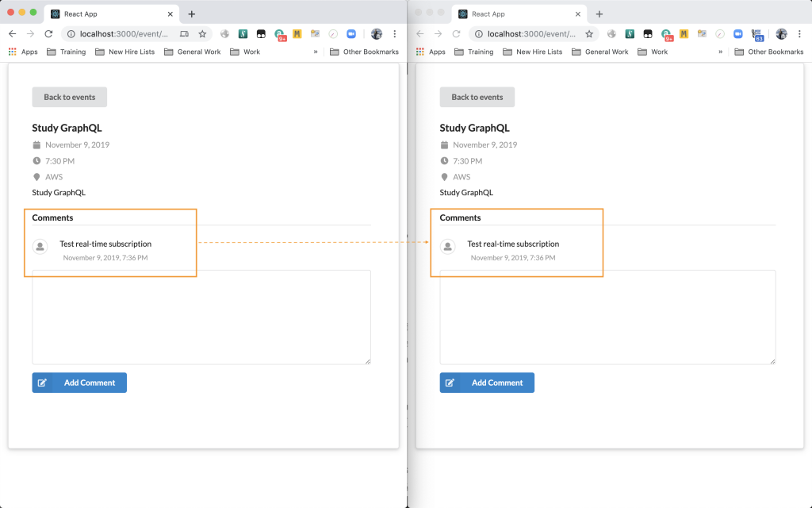Click the yellow M extension icon in the left window
This screenshot has height=508, width=812.
click(297, 34)
